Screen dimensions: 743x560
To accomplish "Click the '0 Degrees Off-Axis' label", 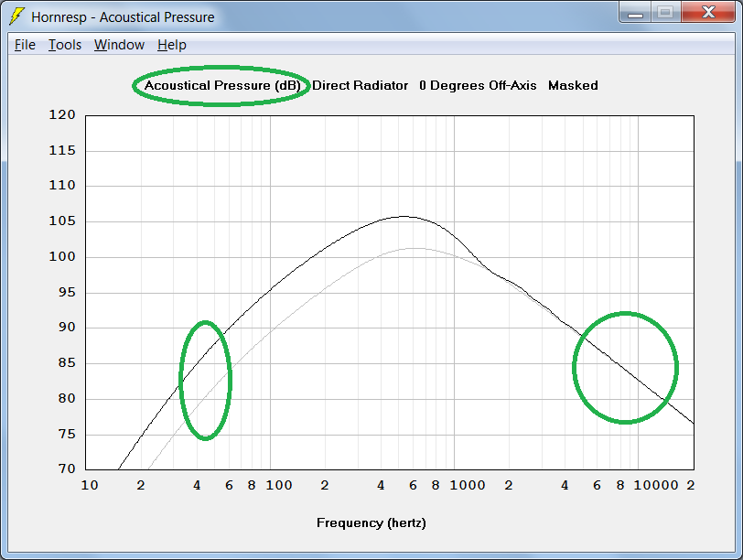I will 478,86.
